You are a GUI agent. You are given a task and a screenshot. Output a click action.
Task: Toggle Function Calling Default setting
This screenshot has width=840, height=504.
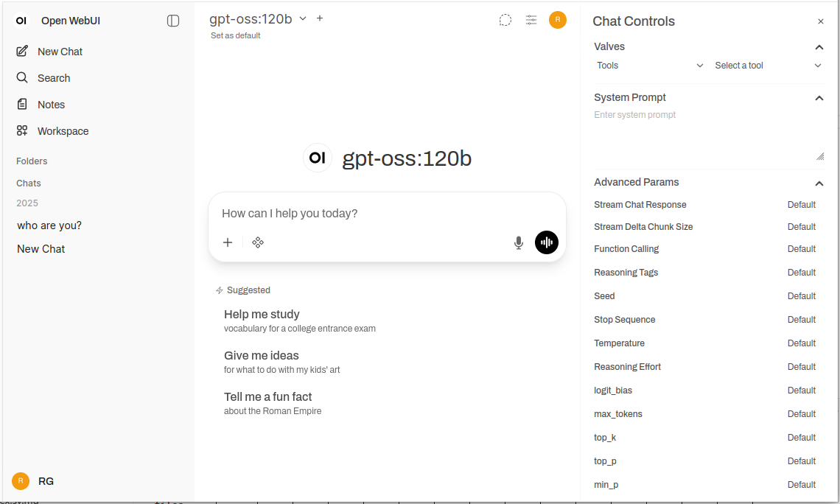[801, 249]
